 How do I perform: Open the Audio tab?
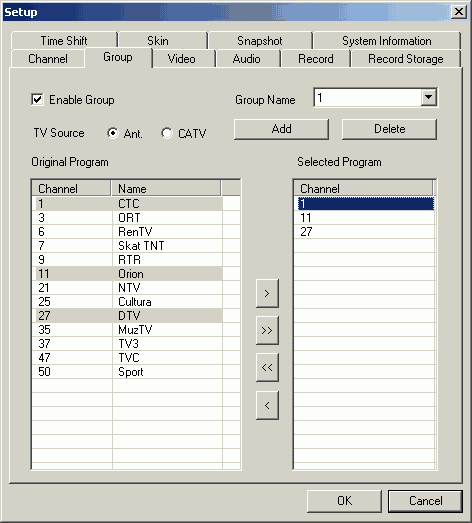pos(247,59)
